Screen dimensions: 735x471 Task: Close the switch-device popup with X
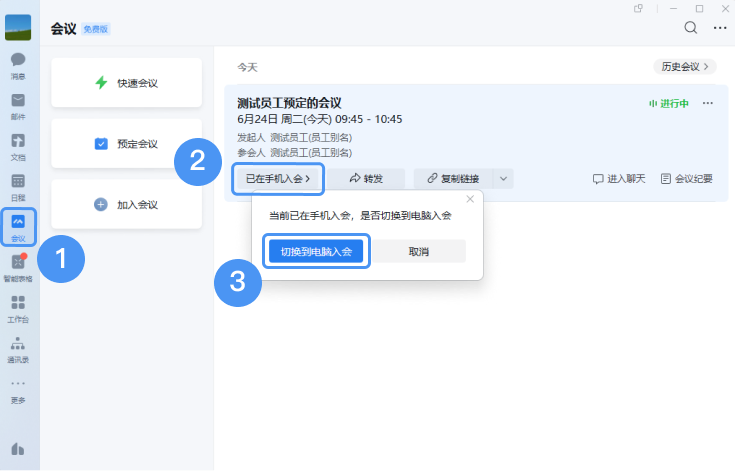click(470, 199)
